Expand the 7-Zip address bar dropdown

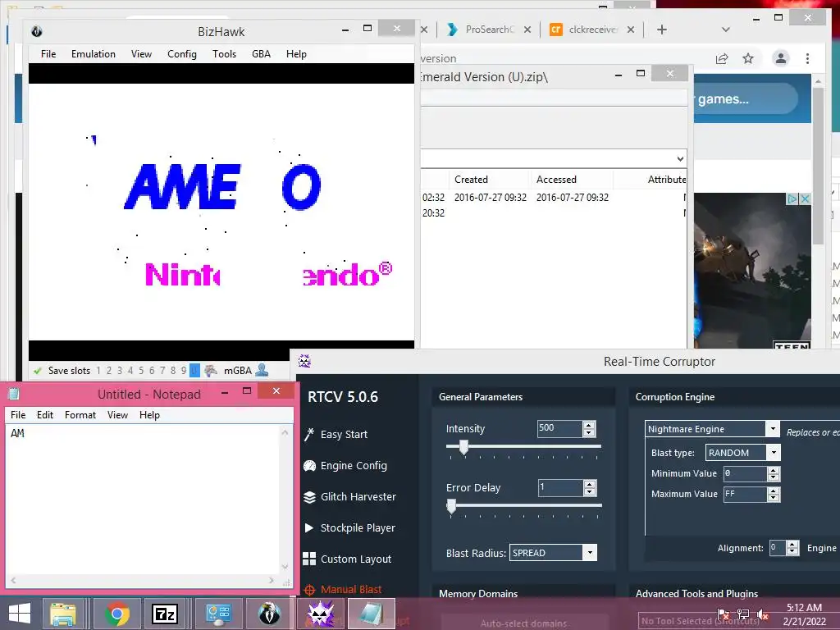(x=680, y=158)
